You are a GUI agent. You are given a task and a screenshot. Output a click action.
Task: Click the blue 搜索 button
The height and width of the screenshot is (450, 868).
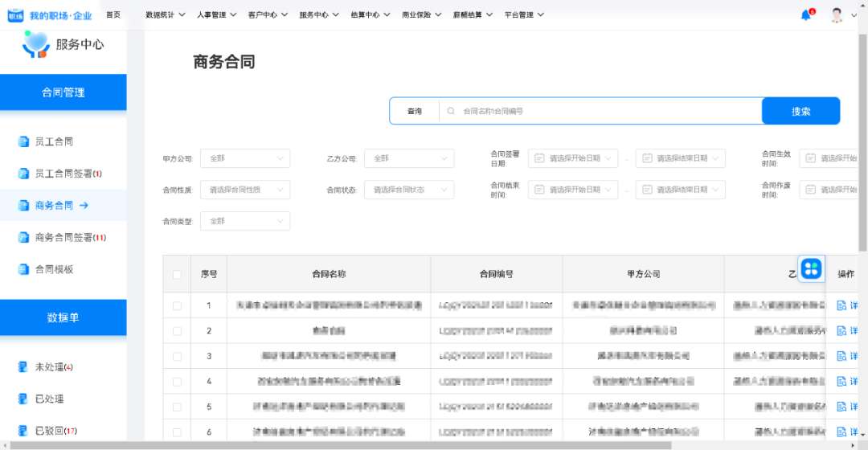[x=800, y=111]
